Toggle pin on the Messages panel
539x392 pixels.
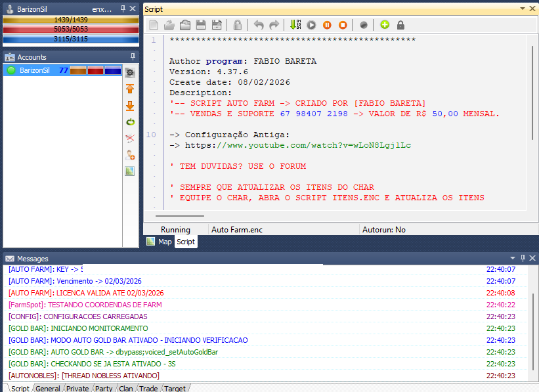coord(523,259)
